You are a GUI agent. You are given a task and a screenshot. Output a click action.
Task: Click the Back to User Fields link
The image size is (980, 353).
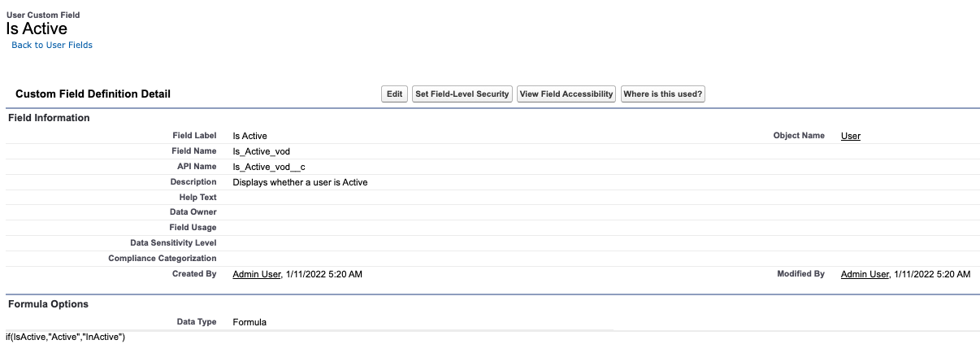52,45
